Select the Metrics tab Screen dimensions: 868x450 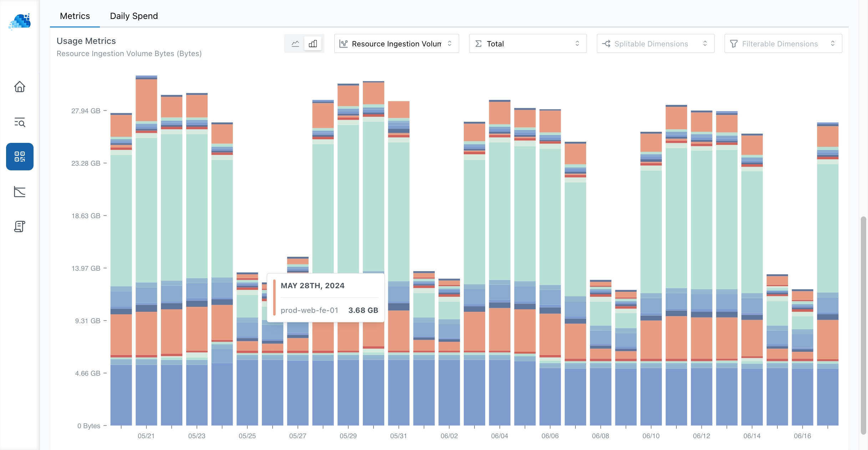tap(75, 16)
